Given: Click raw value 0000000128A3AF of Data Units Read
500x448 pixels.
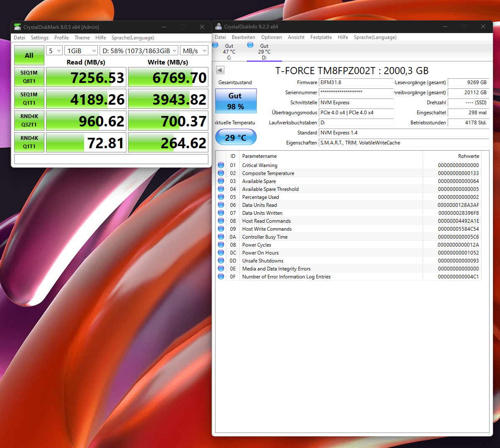Looking at the screenshot, I should point(458,205).
